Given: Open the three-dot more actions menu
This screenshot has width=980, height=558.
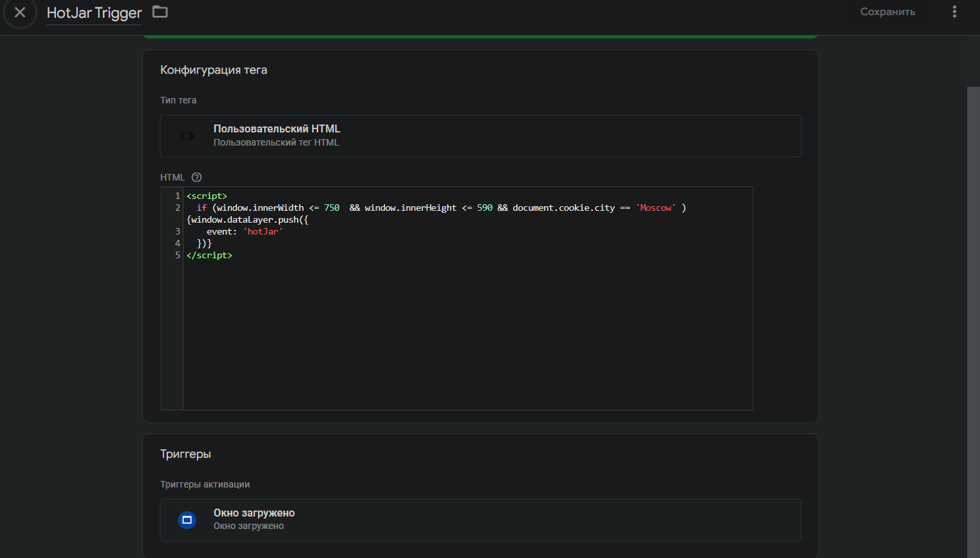Looking at the screenshot, I should pyautogui.click(x=954, y=12).
